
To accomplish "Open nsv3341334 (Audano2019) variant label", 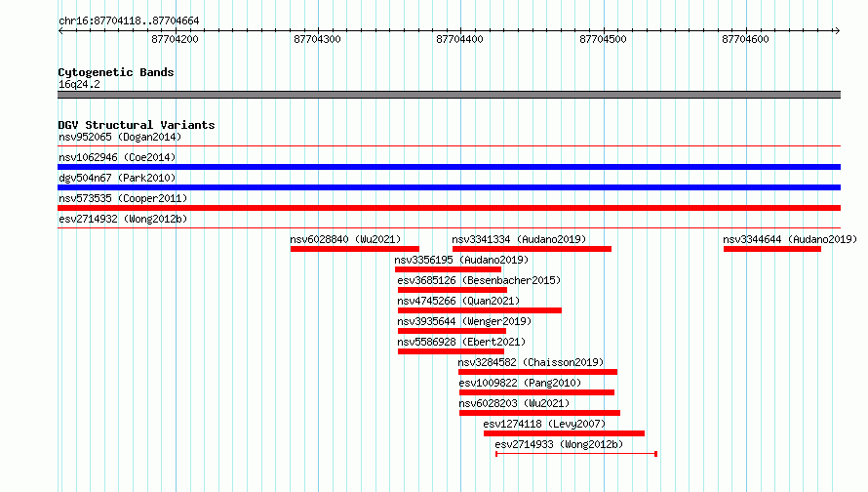I will pyautogui.click(x=519, y=239).
